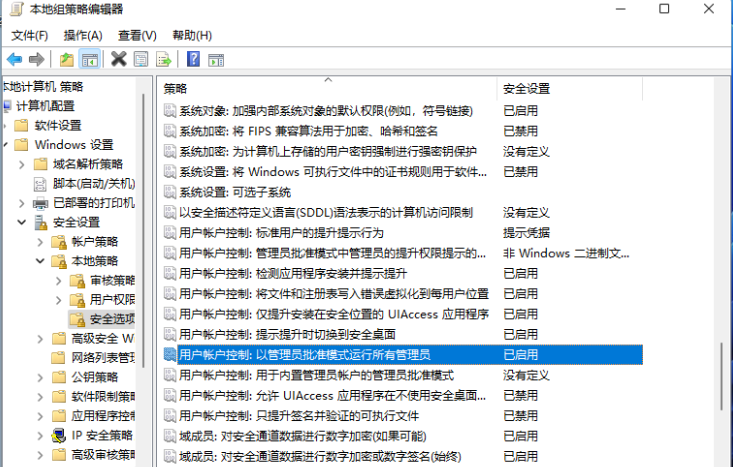Click the blue Help question mark icon

[x=192, y=59]
